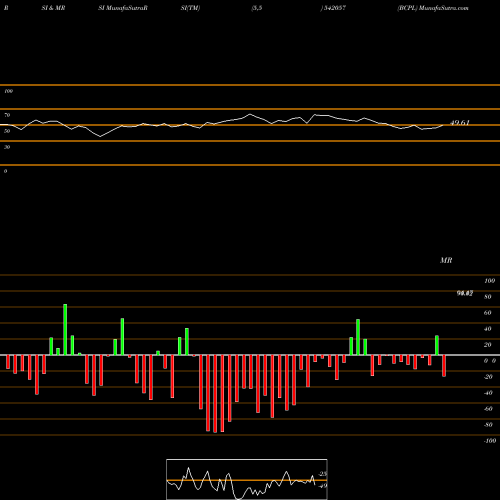Click the 30 level label on the RSI axis
This screenshot has height=500, width=500.
pos(7,147)
